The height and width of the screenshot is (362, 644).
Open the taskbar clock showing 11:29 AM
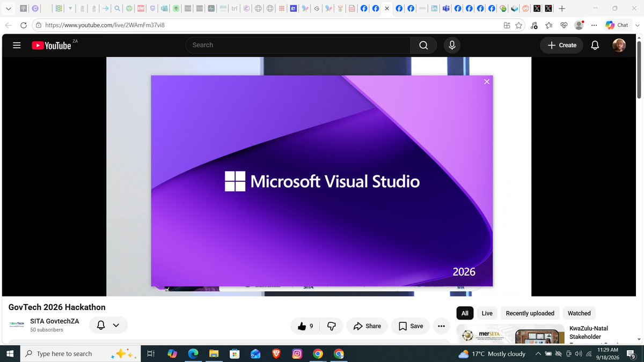pos(606,353)
